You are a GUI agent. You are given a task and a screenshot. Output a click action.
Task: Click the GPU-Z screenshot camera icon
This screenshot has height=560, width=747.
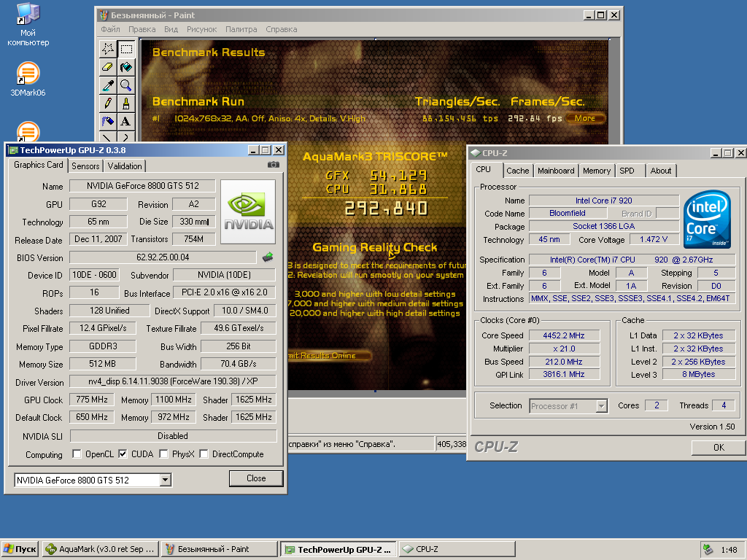[274, 165]
